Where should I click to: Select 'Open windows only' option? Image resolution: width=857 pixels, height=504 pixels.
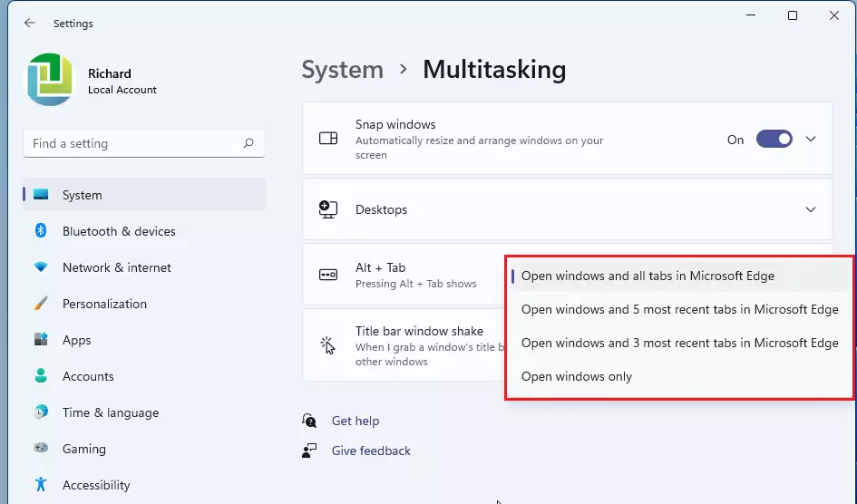[577, 376]
